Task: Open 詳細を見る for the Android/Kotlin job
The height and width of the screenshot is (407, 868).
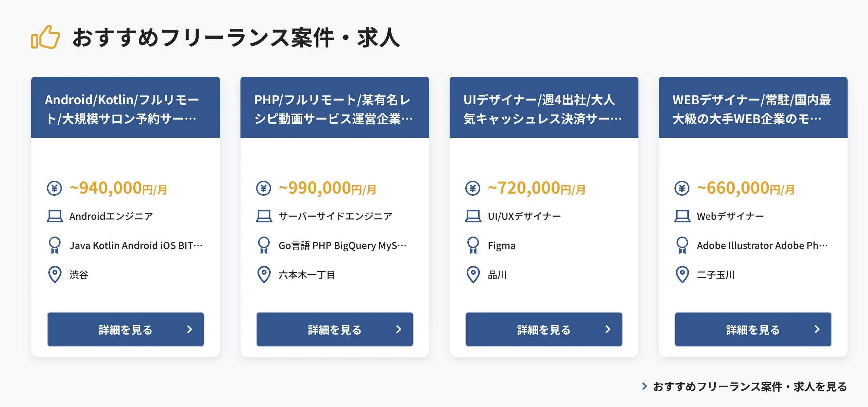Action: point(126,329)
